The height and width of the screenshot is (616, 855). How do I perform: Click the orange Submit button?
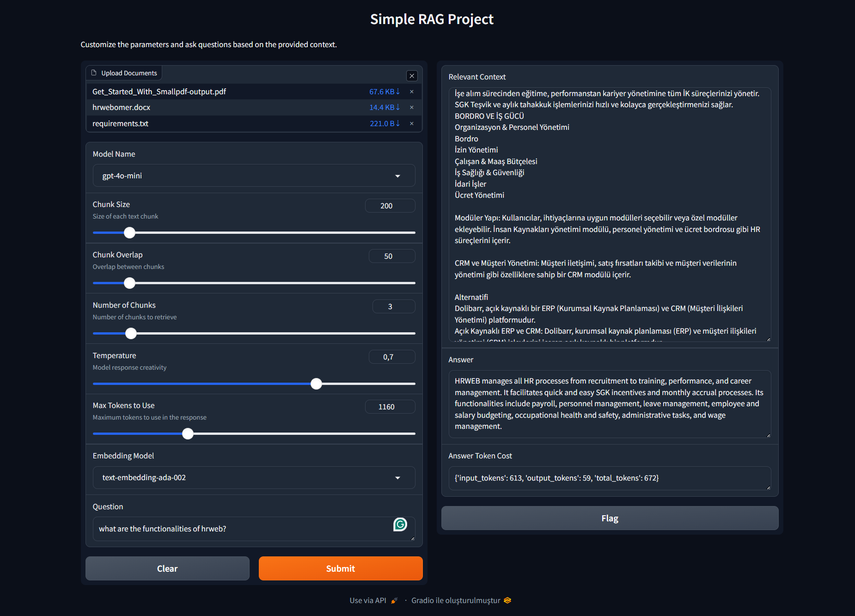coord(341,568)
